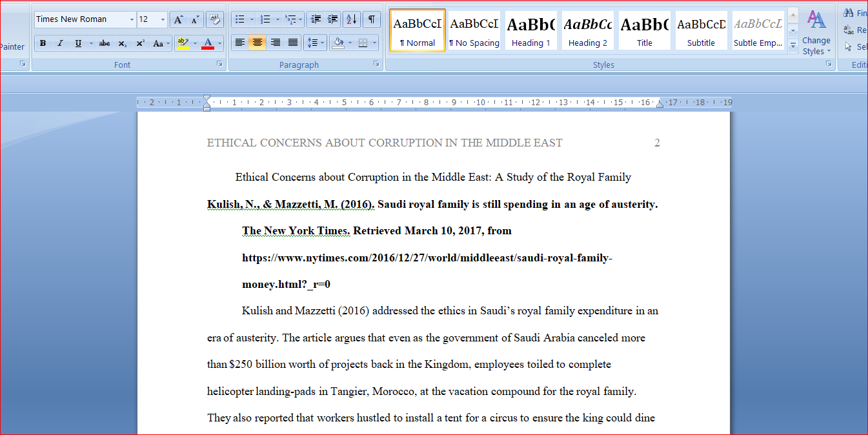This screenshot has width=868, height=435.
Task: Click the right indent marker on ruler
Action: click(x=660, y=103)
